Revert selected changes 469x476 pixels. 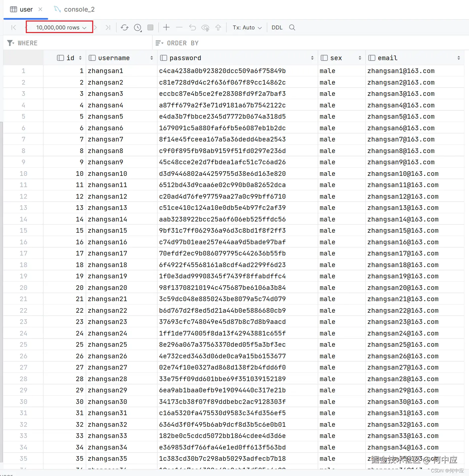[x=192, y=27]
